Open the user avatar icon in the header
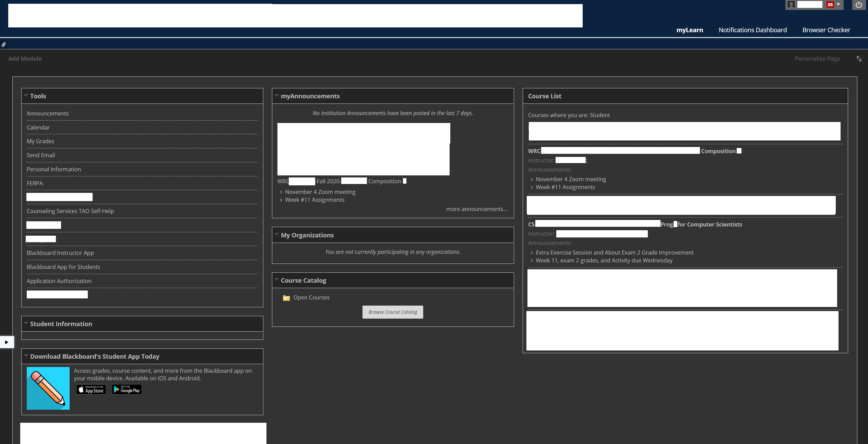868x444 pixels. [790, 4]
